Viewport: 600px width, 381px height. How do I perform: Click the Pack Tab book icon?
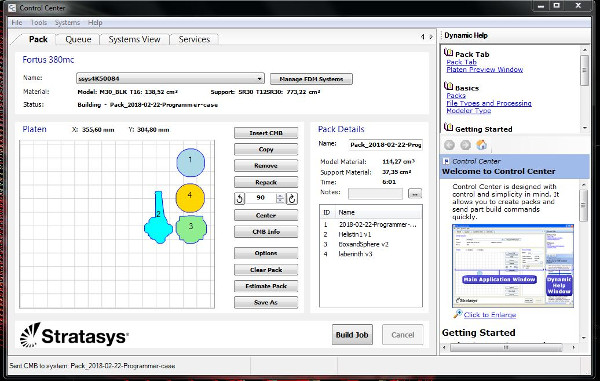448,52
